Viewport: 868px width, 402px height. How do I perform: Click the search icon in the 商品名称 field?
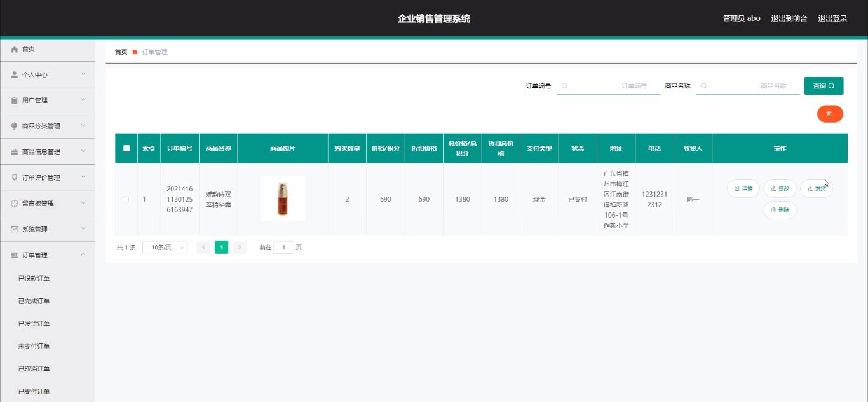pyautogui.click(x=703, y=86)
